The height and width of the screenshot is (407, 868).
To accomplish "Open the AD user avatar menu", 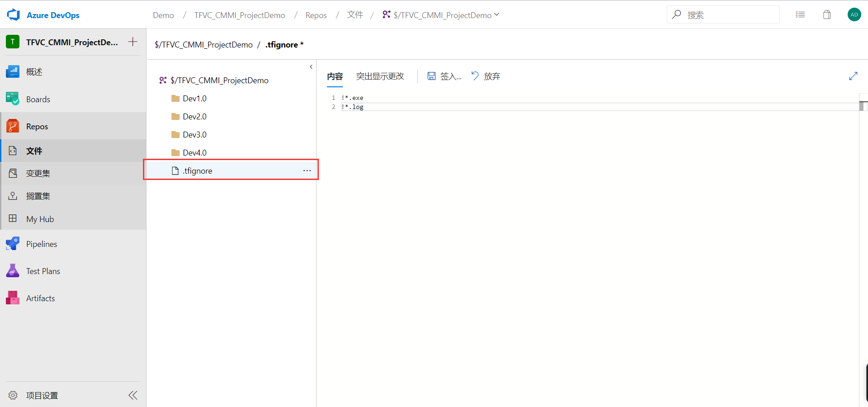I will (854, 14).
